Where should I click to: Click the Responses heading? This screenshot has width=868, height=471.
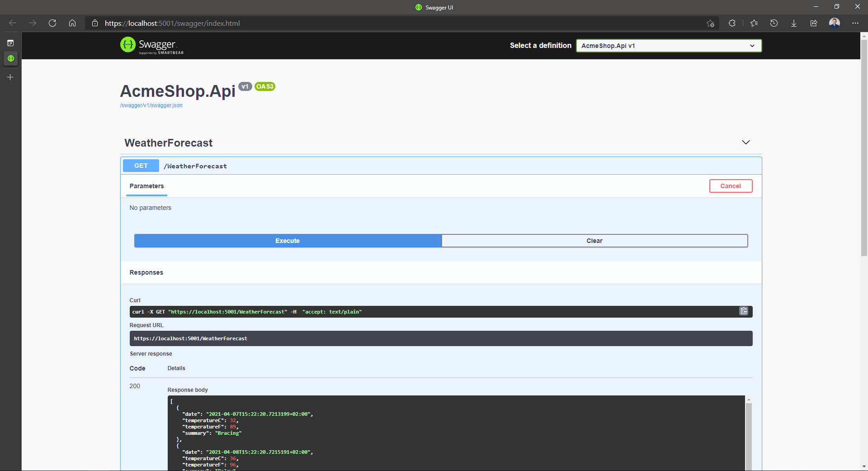(146, 272)
